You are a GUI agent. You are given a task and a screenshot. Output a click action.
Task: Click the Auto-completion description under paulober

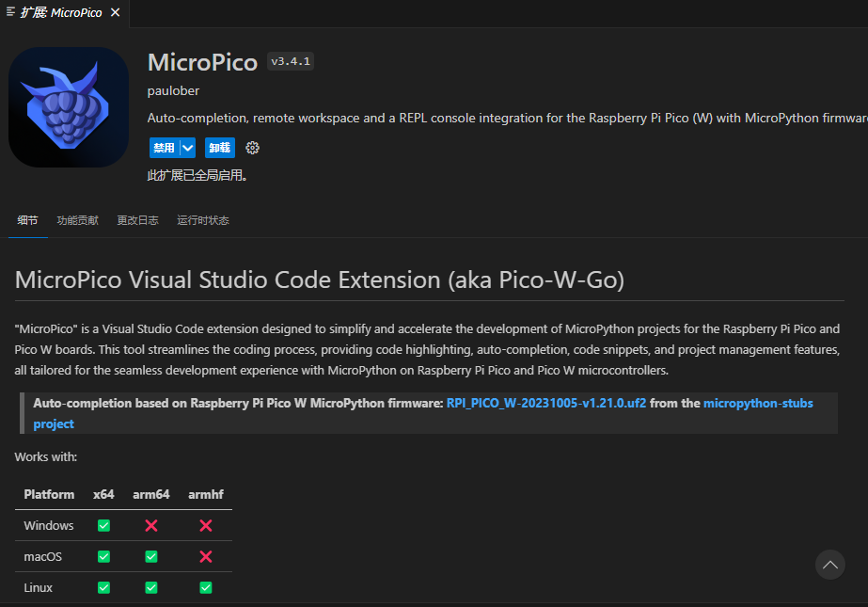point(508,118)
